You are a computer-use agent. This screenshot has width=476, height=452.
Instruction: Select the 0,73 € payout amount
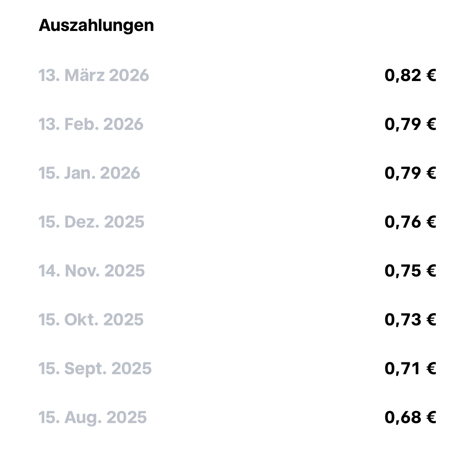[x=410, y=320]
